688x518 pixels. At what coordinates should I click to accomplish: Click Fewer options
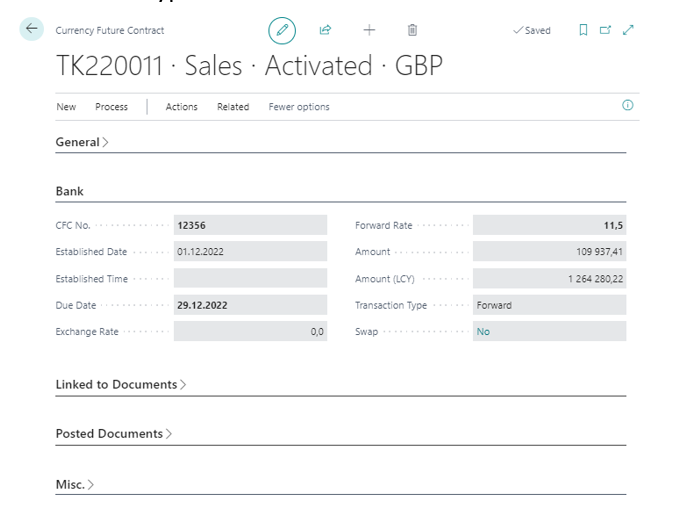click(x=299, y=107)
